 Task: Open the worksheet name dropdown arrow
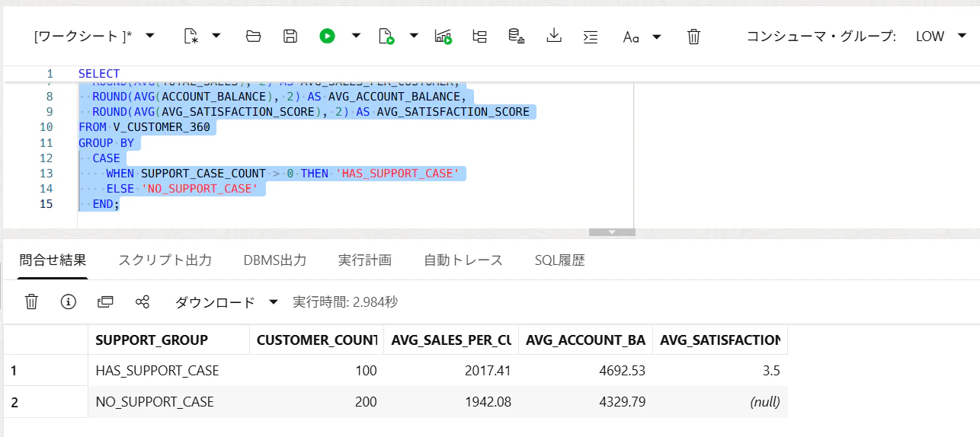coord(150,36)
